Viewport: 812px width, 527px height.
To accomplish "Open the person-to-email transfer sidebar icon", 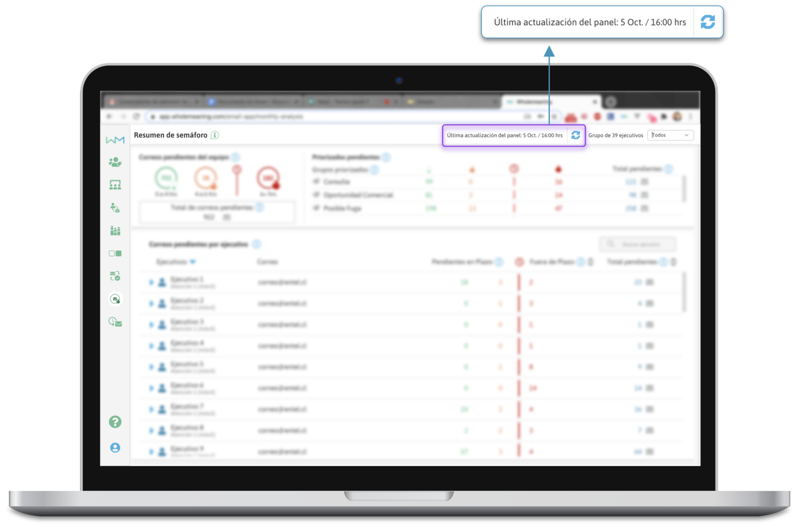I will click(115, 208).
